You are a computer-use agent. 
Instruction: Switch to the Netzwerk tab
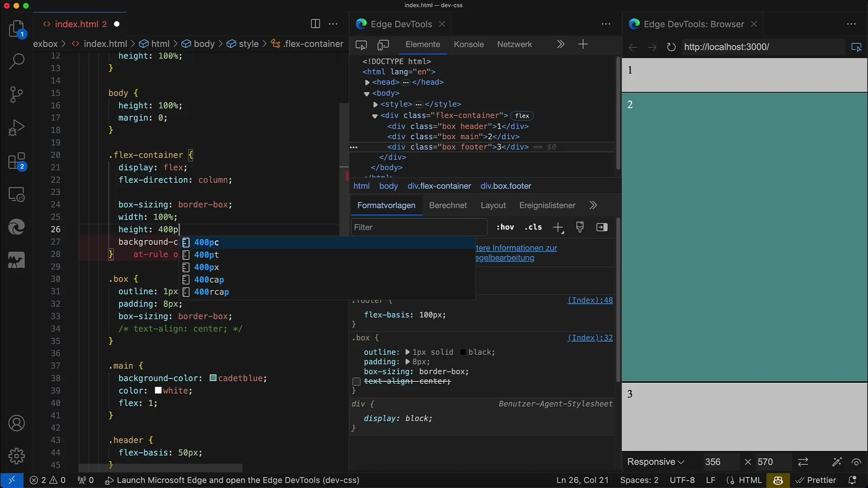point(514,44)
